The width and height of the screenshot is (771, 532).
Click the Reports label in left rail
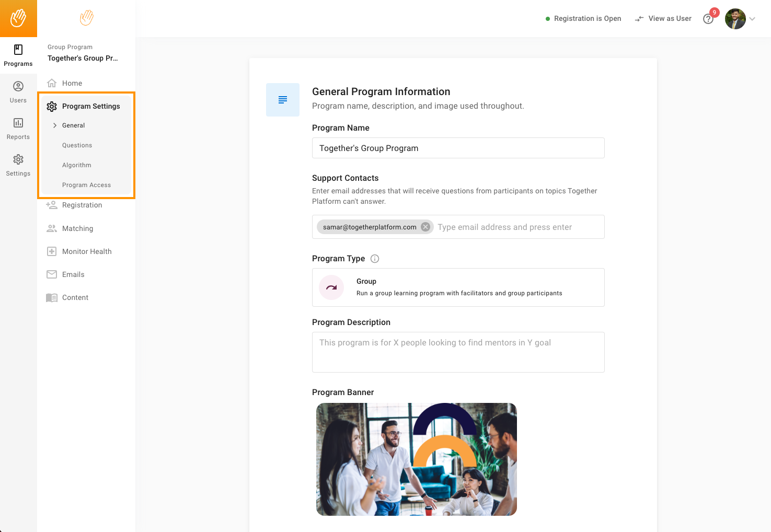18,137
